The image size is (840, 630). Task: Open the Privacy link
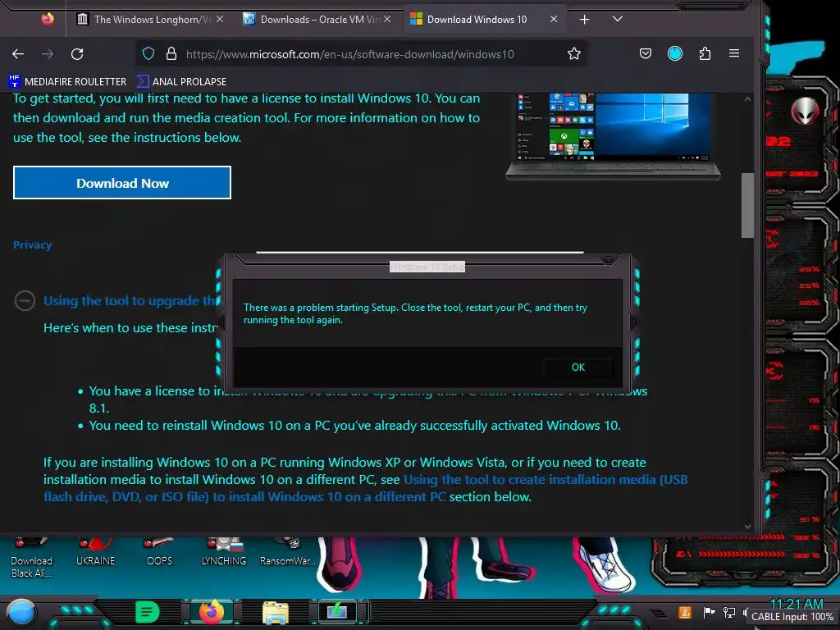tap(32, 244)
